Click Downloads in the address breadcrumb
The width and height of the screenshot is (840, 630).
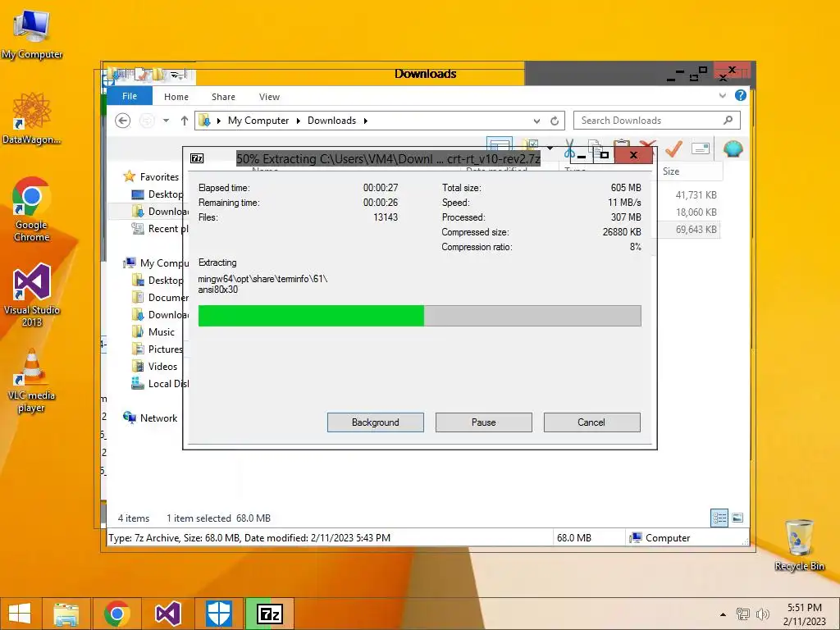tap(331, 121)
